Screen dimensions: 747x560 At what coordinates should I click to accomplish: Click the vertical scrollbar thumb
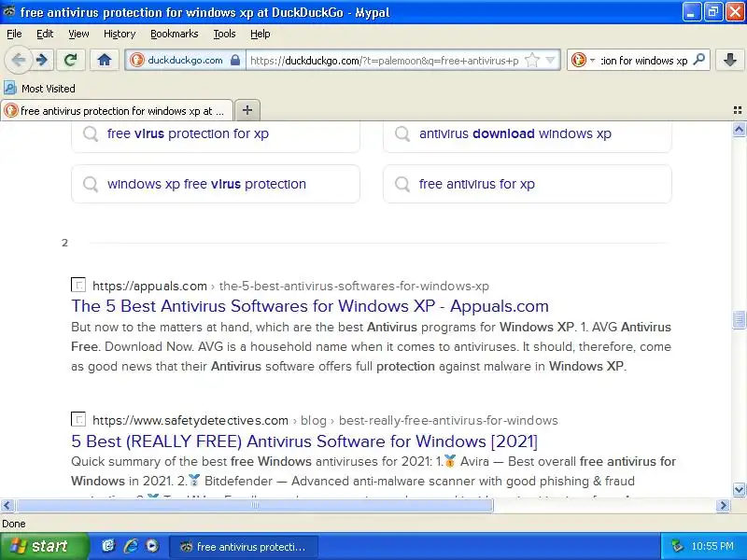[x=739, y=319]
